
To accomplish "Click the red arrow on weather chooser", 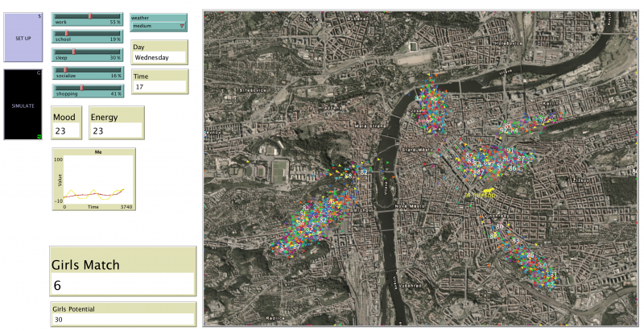I will (x=182, y=26).
